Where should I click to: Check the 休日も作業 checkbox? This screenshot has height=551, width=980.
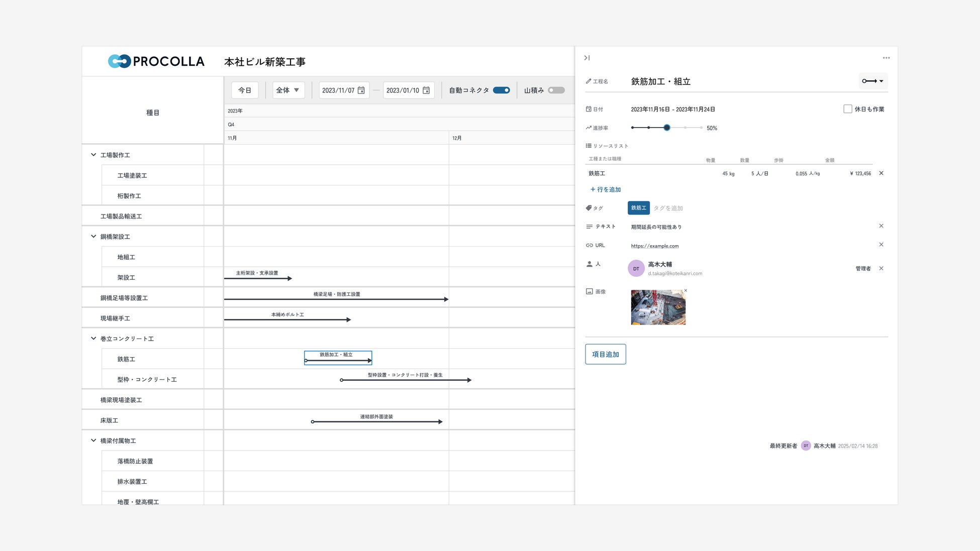[x=848, y=109]
